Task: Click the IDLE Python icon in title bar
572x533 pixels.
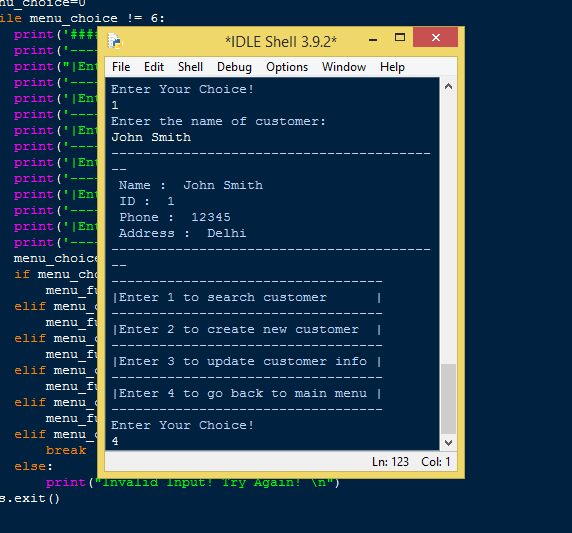Action: point(115,41)
